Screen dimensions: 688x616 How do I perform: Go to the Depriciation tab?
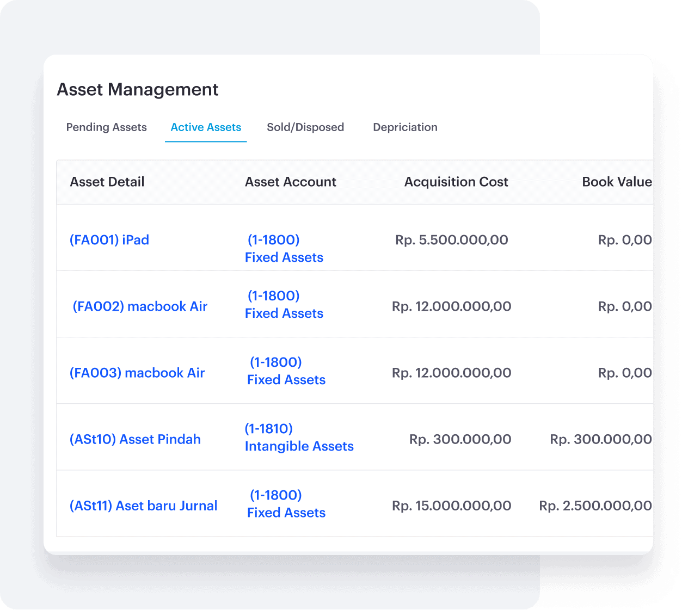(x=405, y=127)
